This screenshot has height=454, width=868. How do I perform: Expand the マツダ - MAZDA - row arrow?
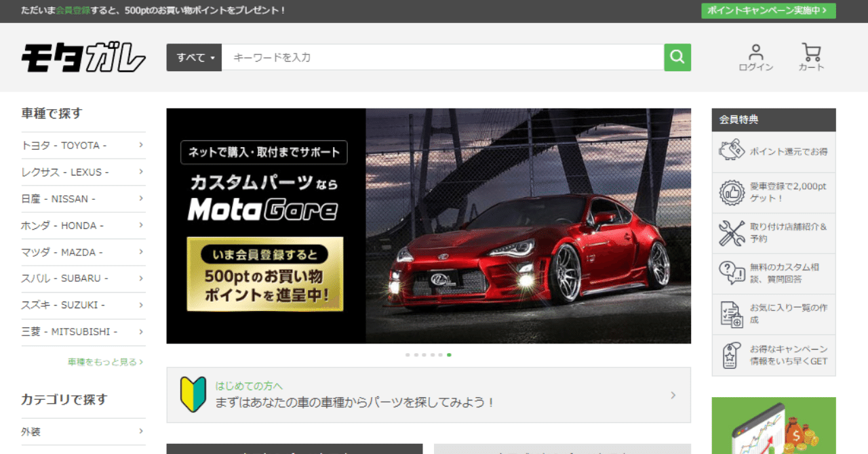pos(141,251)
